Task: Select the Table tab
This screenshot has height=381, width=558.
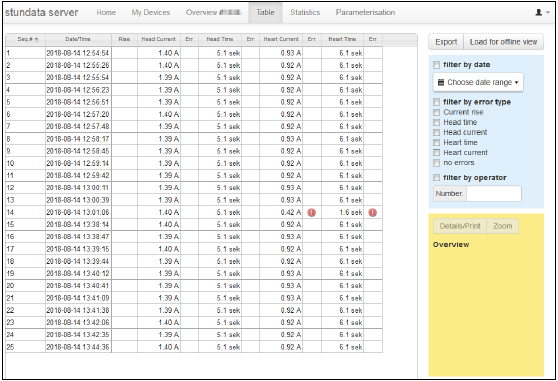Action: coord(265,12)
